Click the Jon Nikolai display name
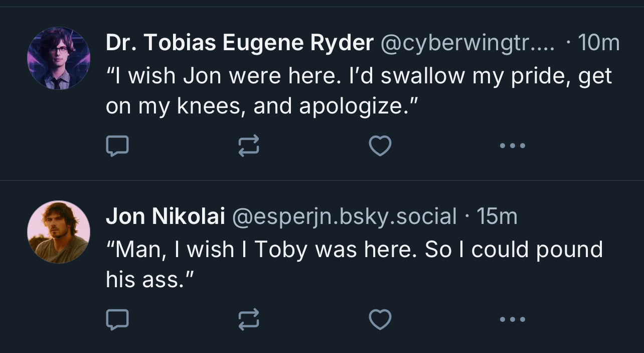The image size is (644, 353). [x=165, y=216]
